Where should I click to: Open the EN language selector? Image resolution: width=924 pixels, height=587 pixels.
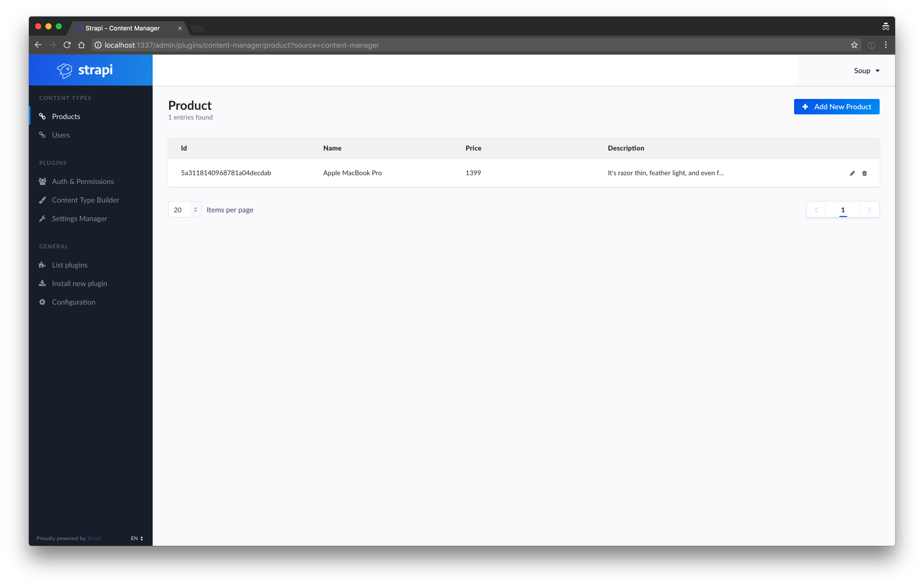tap(137, 538)
